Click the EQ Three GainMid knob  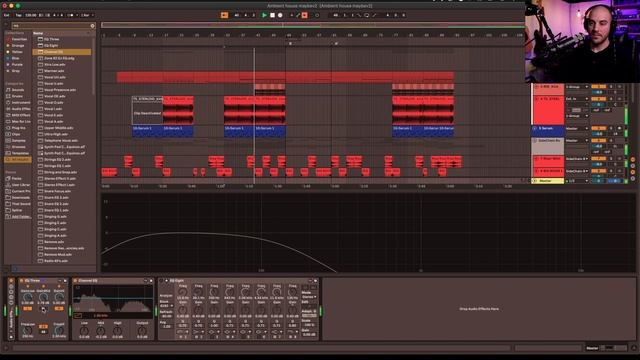pos(43,297)
